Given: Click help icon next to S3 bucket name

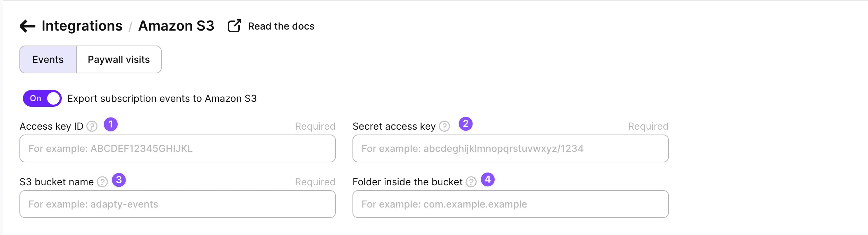Looking at the screenshot, I should coord(102,182).
